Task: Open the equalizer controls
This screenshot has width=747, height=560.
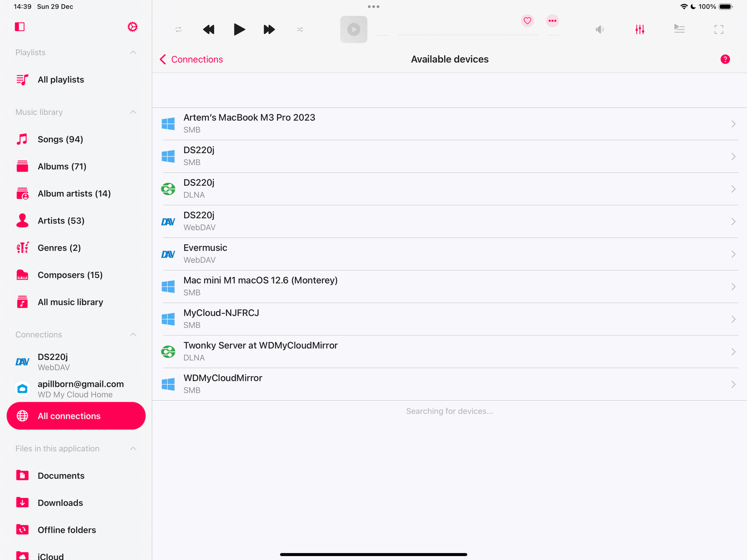Action: 640,29
